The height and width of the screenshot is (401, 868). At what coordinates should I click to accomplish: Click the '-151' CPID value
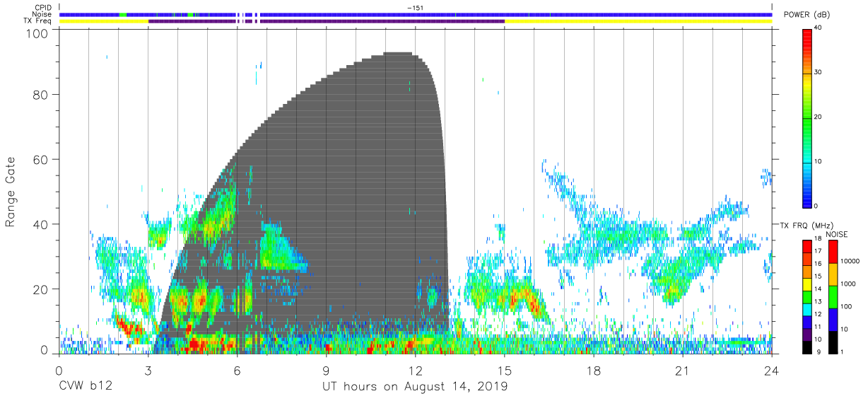coord(414,7)
